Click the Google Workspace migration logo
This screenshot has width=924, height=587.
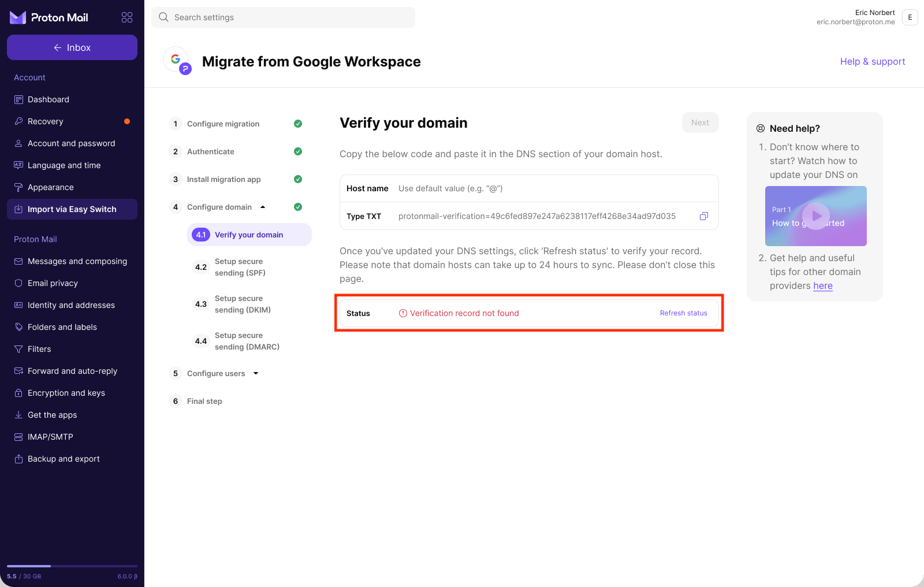coord(177,61)
